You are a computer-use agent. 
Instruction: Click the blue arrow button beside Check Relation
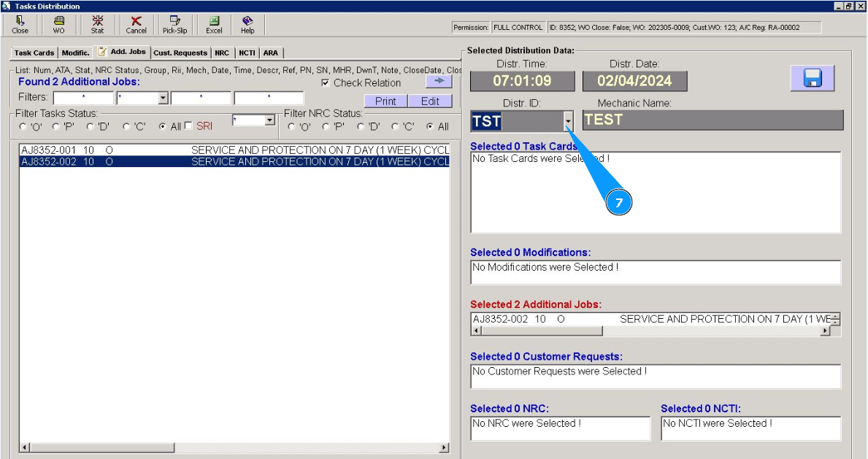tap(439, 81)
